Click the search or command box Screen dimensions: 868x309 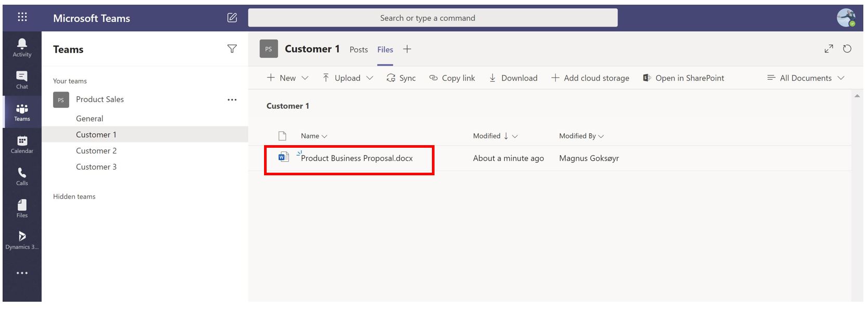[432, 18]
